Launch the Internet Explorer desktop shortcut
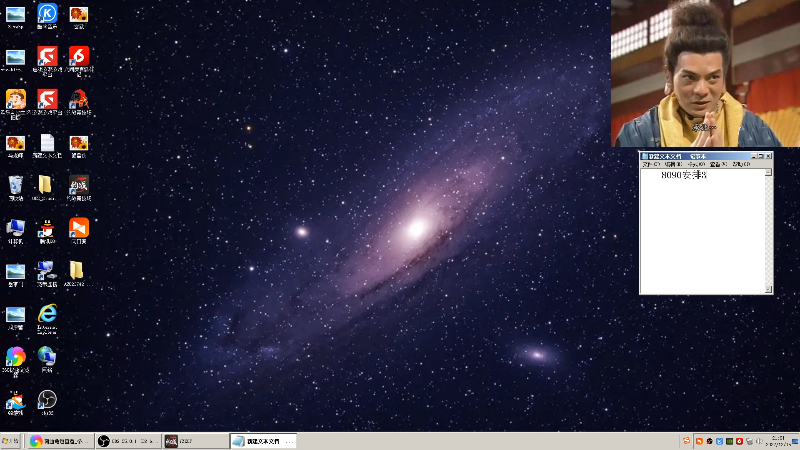 pos(47,314)
